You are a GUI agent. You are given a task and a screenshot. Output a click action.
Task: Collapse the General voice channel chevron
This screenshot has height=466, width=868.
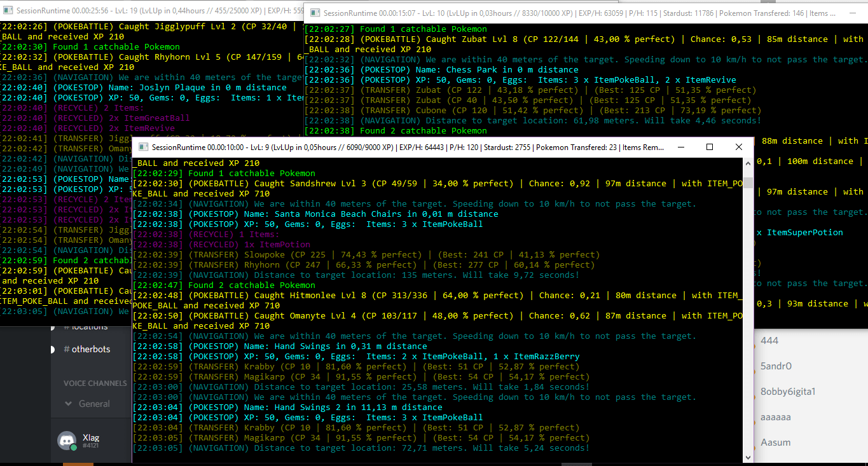pos(69,404)
